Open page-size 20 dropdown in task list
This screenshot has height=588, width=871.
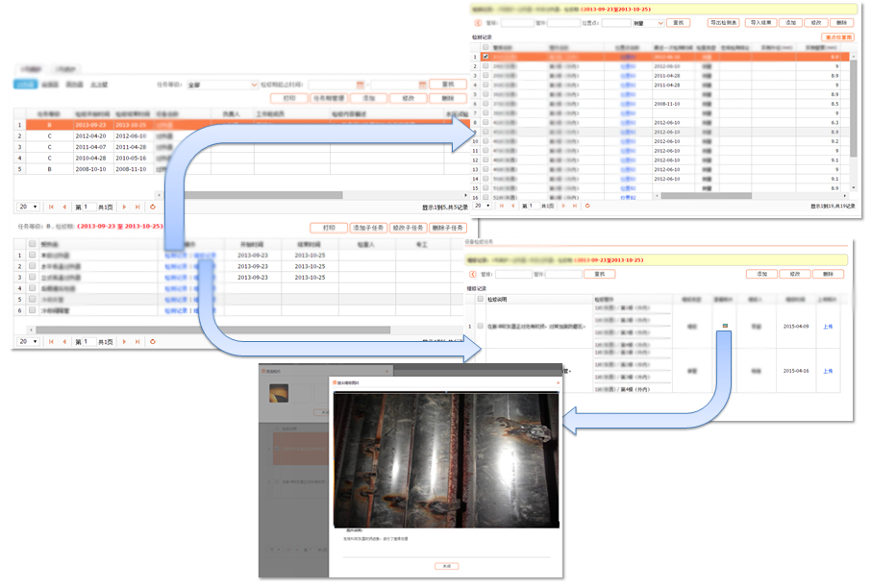pyautogui.click(x=28, y=207)
